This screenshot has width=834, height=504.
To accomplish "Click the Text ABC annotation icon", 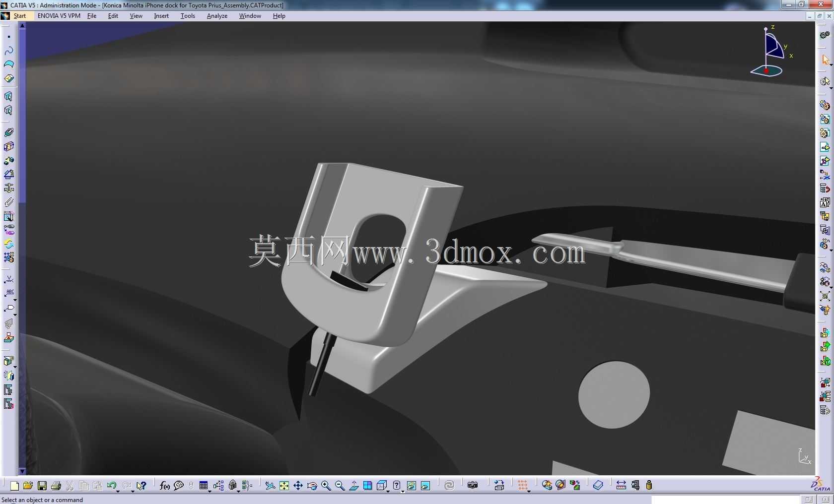I will point(9,293).
